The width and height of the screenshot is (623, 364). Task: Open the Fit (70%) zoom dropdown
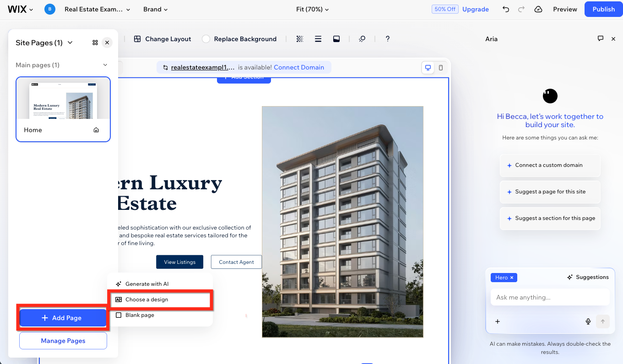click(312, 9)
